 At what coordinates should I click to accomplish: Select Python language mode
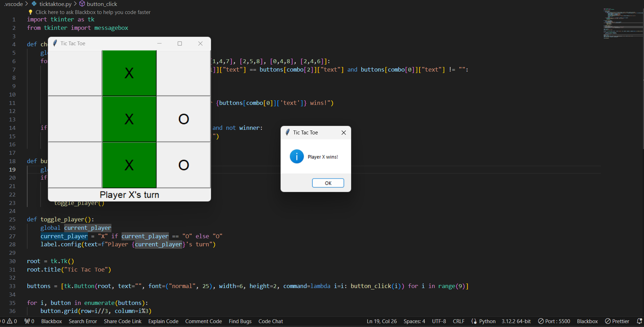point(487,321)
